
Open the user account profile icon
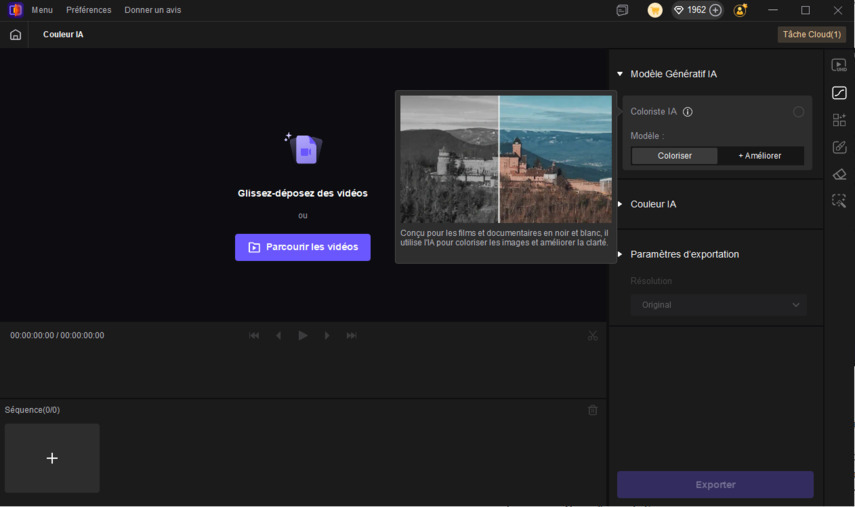740,10
